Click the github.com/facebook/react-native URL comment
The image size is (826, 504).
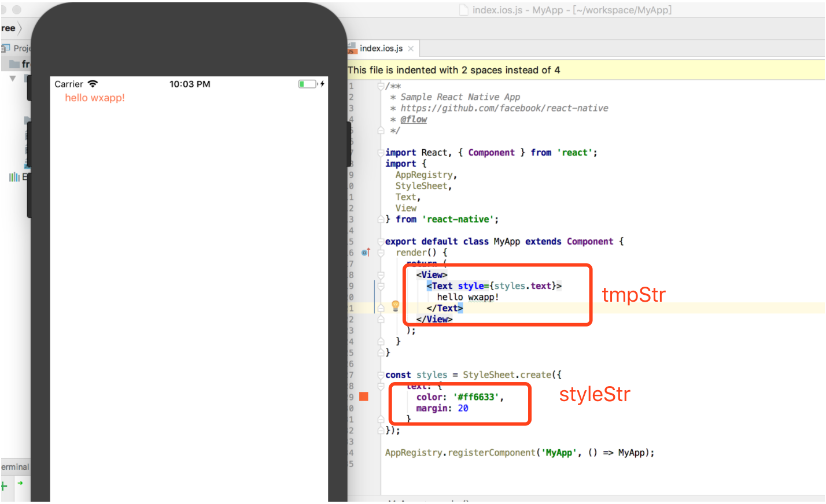pyautogui.click(x=504, y=108)
